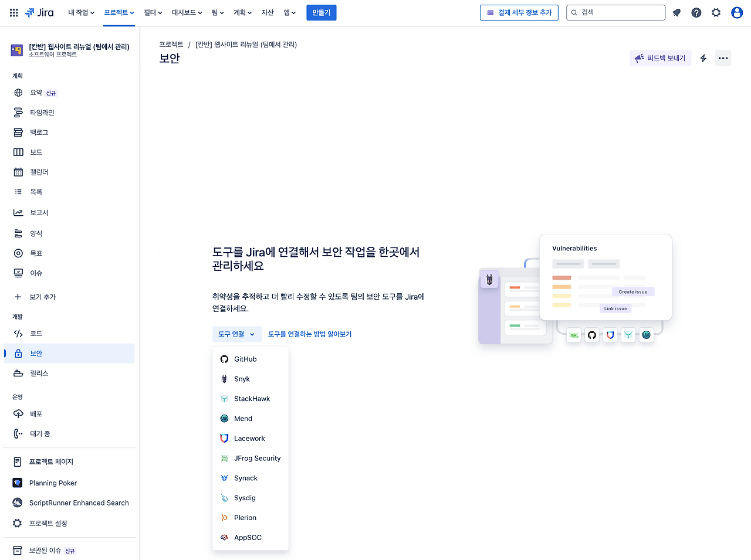Viewport: 751px width, 560px height.
Task: Open the project name breadcrumb link
Action: [246, 45]
